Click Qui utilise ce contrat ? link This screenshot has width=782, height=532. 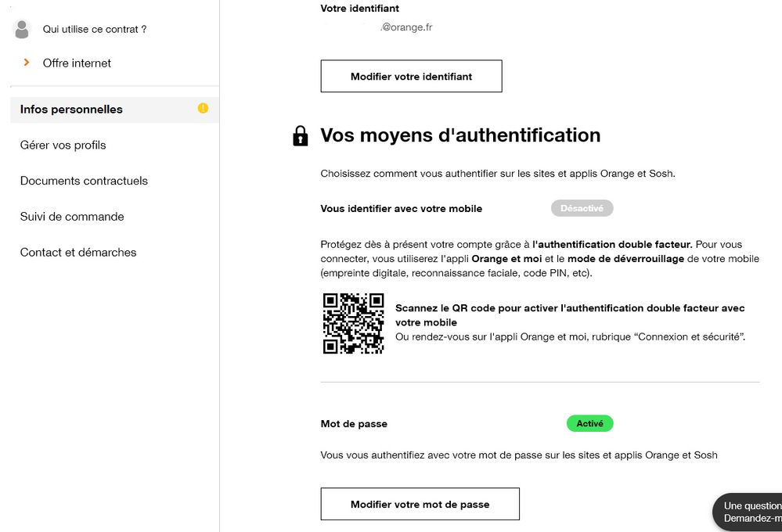(95, 30)
